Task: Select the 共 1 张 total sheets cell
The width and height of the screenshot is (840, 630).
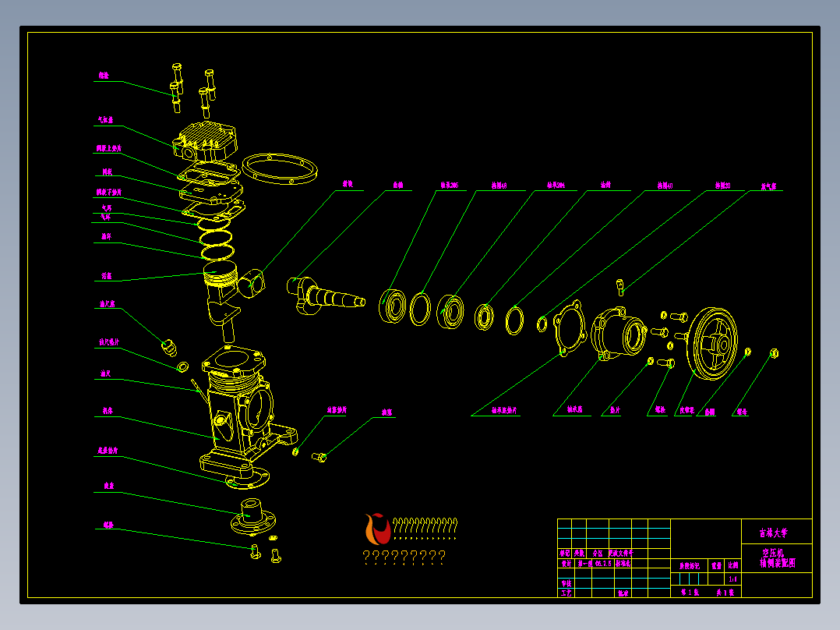Action: [x=725, y=593]
